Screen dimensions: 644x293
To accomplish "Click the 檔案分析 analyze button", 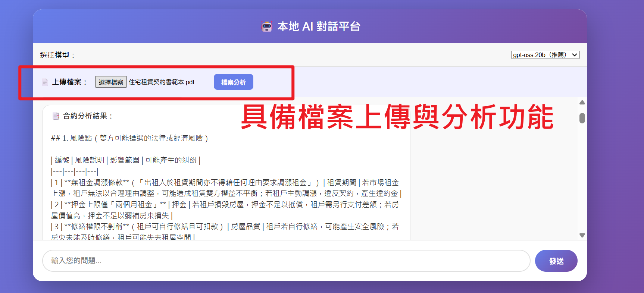I will (234, 82).
